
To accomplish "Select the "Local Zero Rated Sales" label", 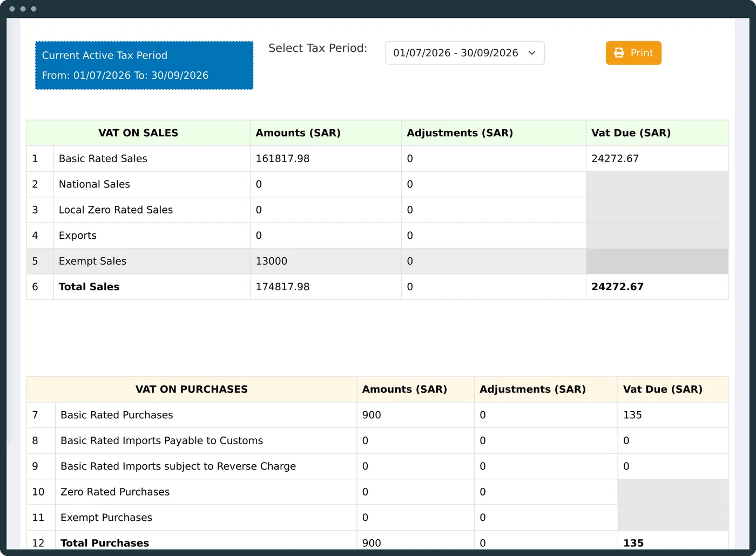I will coord(116,210).
